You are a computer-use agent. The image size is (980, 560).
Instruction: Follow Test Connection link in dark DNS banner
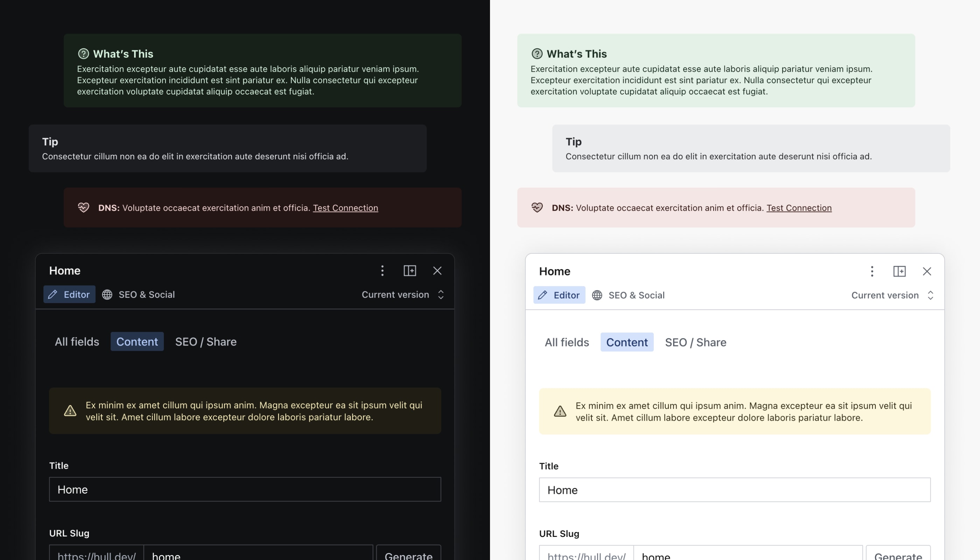point(345,208)
